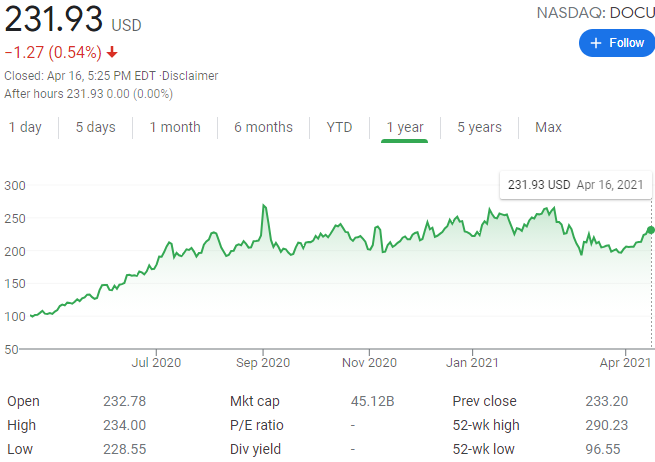
Task: Switch to the Max range
Action: (x=548, y=127)
